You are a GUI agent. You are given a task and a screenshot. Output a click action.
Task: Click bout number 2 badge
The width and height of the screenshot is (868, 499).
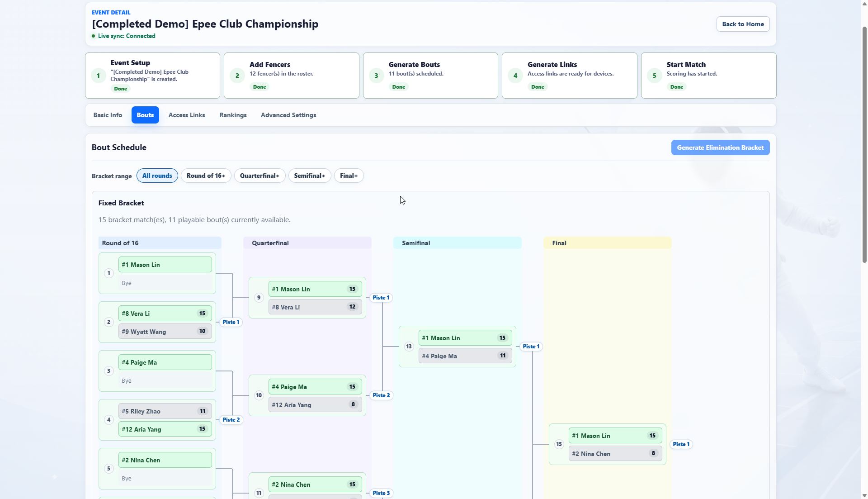tap(108, 322)
